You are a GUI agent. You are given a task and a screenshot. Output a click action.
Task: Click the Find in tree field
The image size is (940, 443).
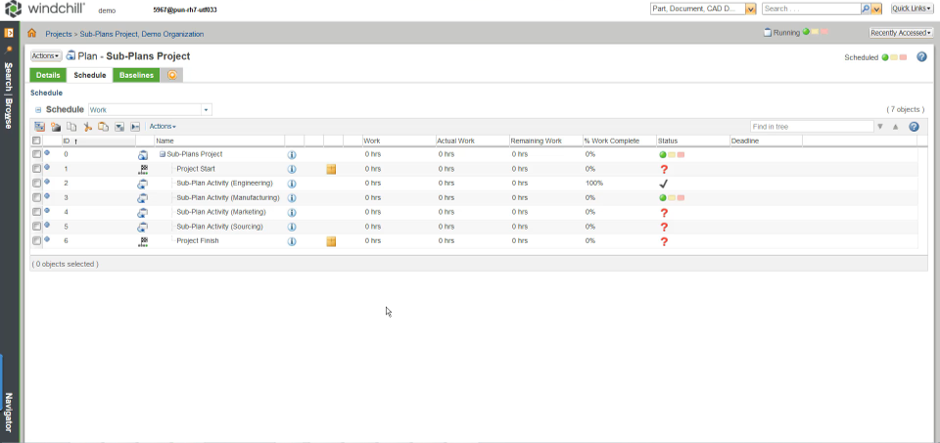pos(811,127)
